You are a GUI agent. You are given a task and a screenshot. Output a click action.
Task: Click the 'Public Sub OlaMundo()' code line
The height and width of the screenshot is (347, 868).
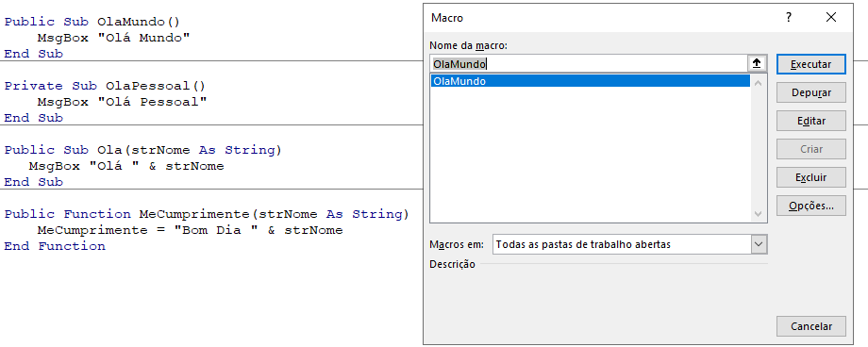(x=92, y=22)
